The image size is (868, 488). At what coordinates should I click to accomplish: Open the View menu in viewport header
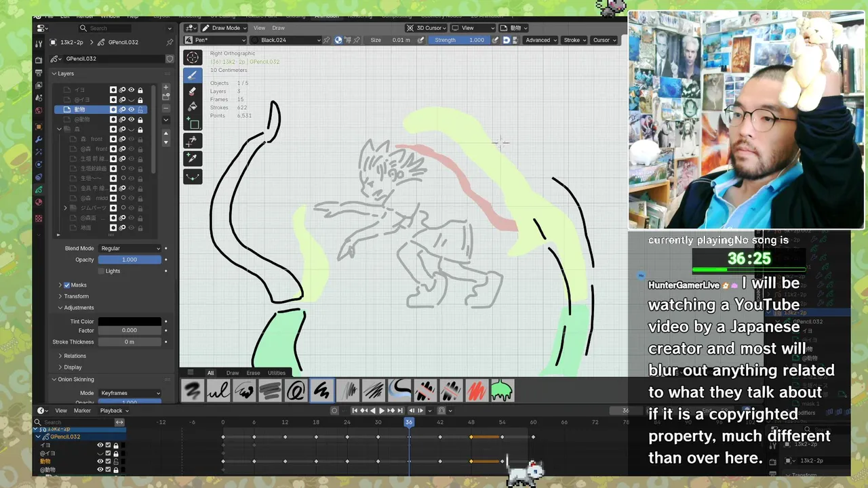pyautogui.click(x=260, y=28)
